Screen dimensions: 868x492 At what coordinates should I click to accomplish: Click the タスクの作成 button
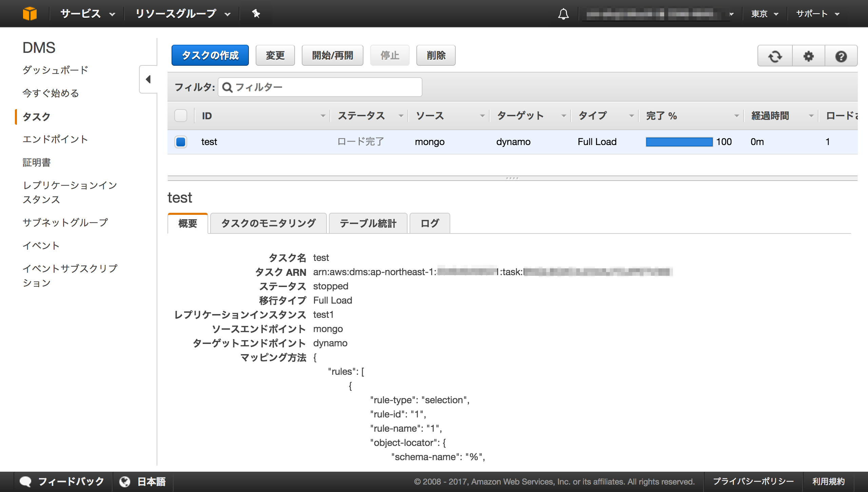point(210,55)
